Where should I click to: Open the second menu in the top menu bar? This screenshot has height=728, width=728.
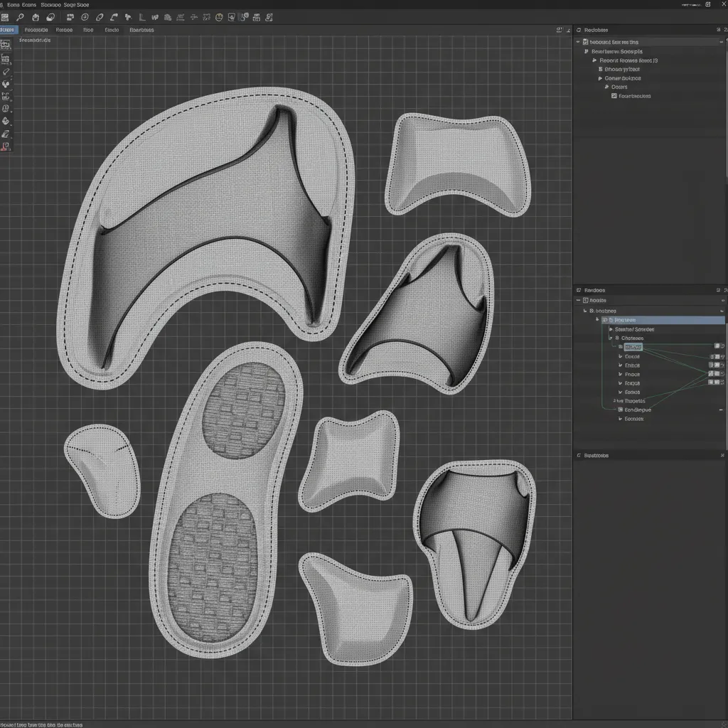pos(28,4)
